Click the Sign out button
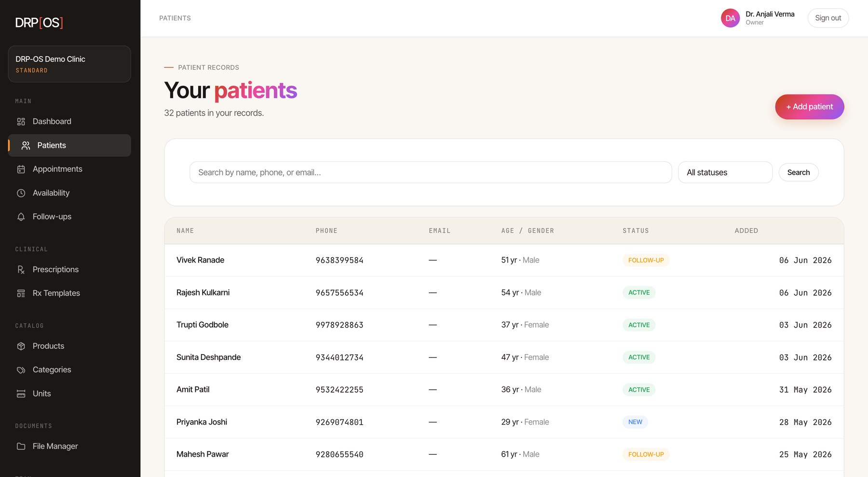This screenshot has width=868, height=477. click(828, 18)
